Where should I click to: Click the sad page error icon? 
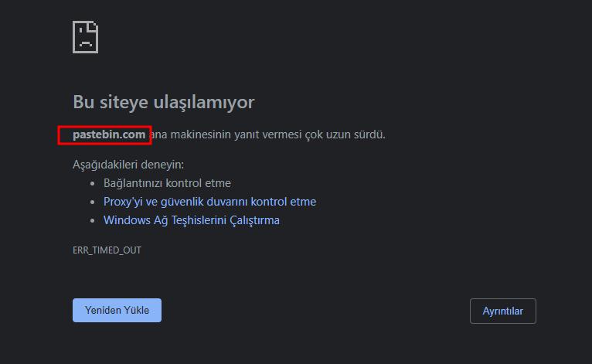click(x=85, y=37)
